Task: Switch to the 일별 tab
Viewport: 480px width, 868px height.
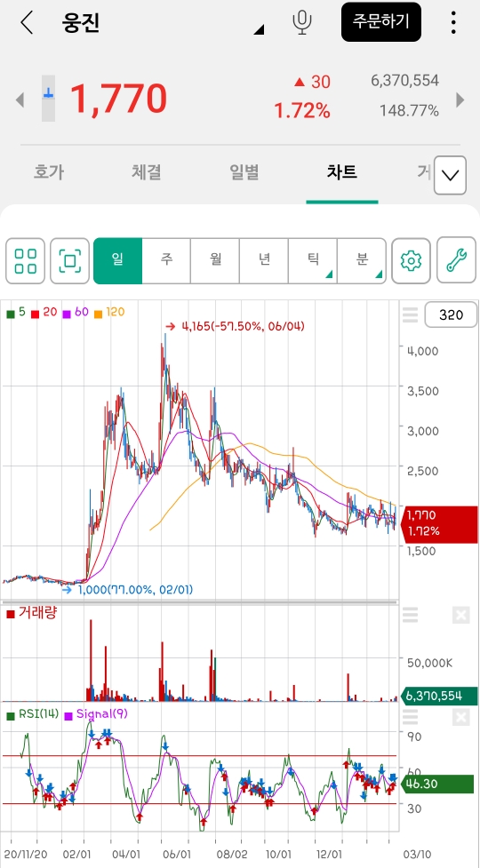Action: (x=244, y=172)
